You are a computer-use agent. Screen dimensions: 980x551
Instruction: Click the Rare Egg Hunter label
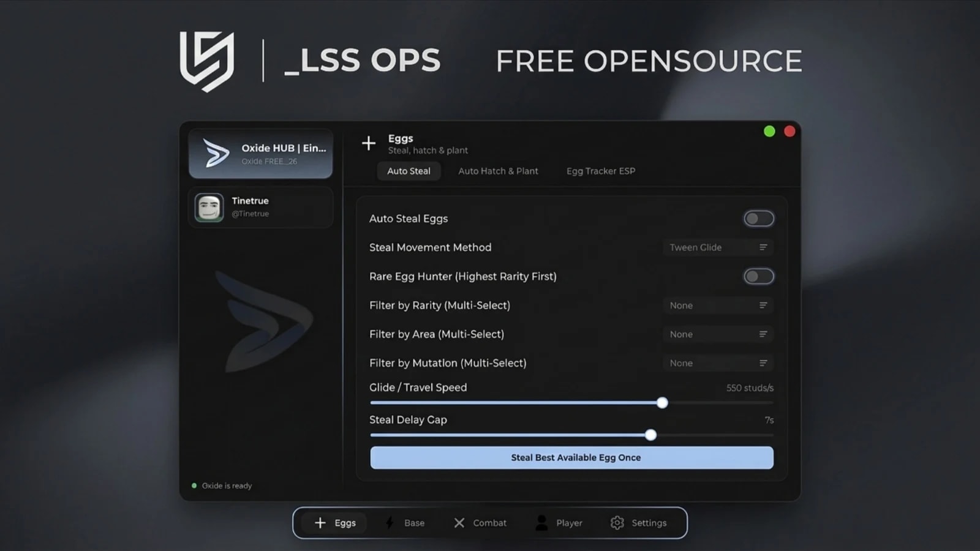tap(463, 276)
